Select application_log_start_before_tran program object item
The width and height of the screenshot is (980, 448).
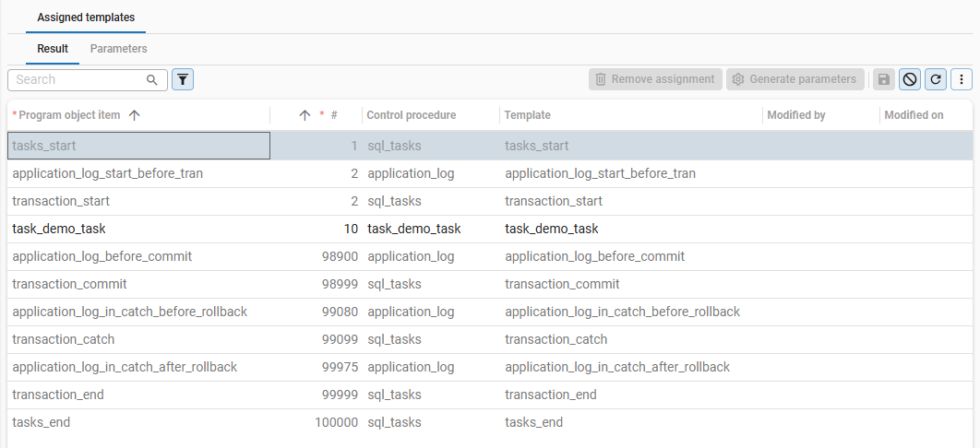(138, 173)
